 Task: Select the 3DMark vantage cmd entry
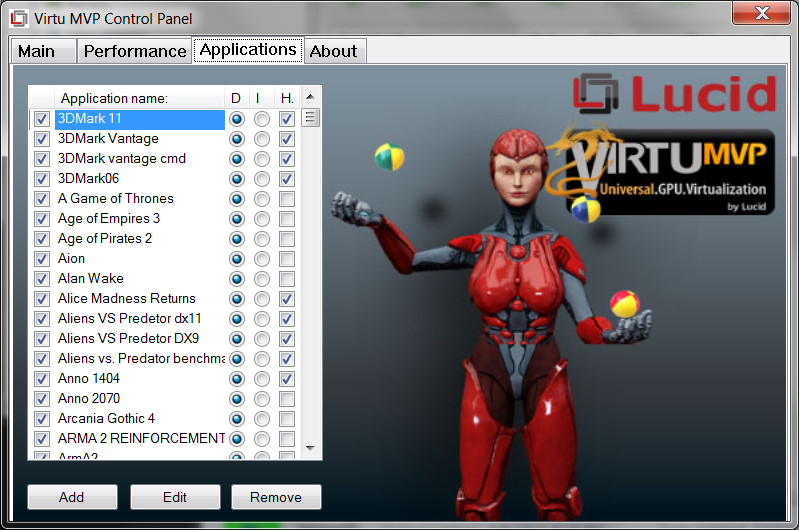coord(140,158)
